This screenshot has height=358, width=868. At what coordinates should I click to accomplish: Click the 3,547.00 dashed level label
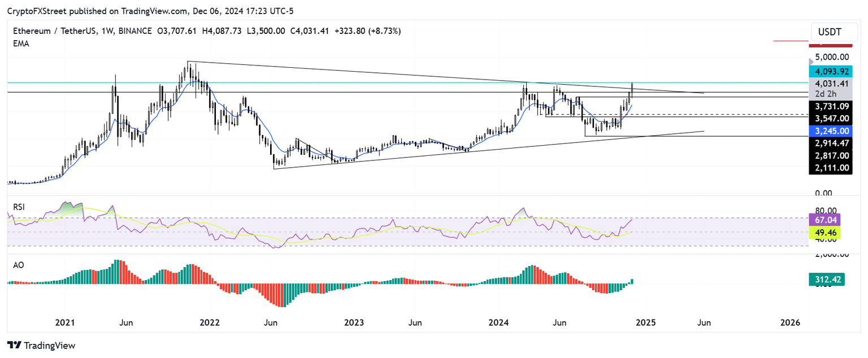point(831,119)
